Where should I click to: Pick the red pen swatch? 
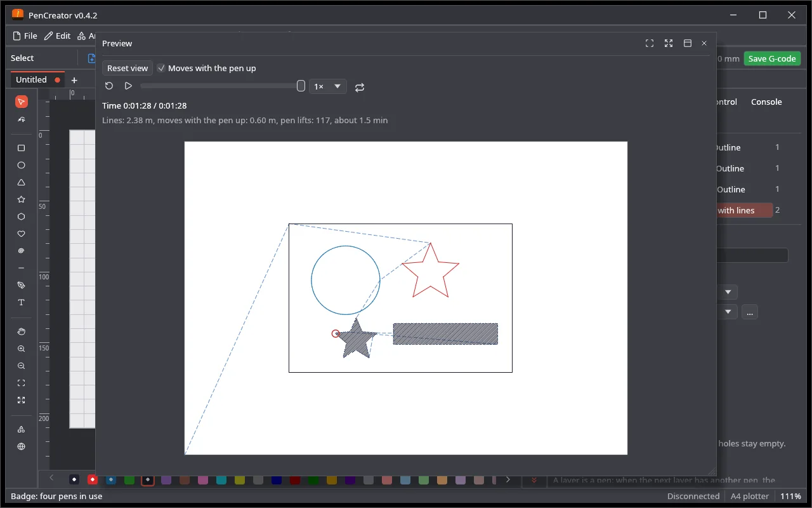93,479
